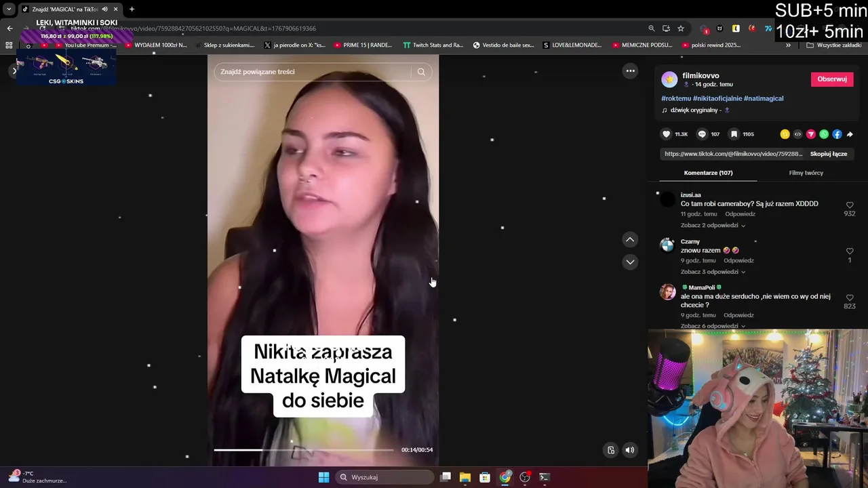Copy the link with Skopiuj łącze

tap(829, 154)
